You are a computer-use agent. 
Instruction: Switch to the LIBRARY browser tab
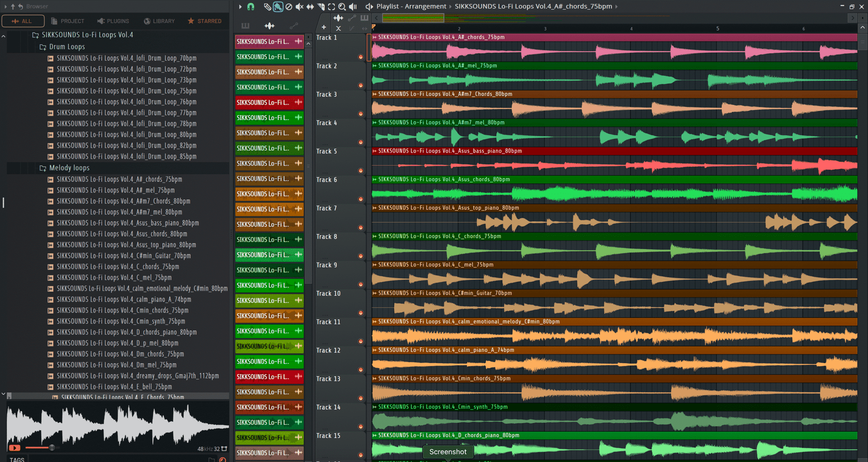pos(159,21)
